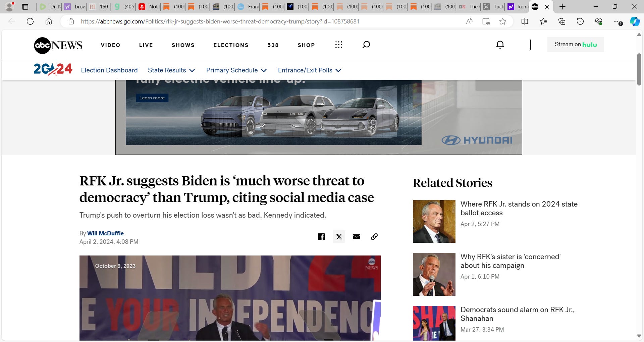The height and width of the screenshot is (342, 644).
Task: Click Stream on hulu button
Action: click(x=576, y=45)
